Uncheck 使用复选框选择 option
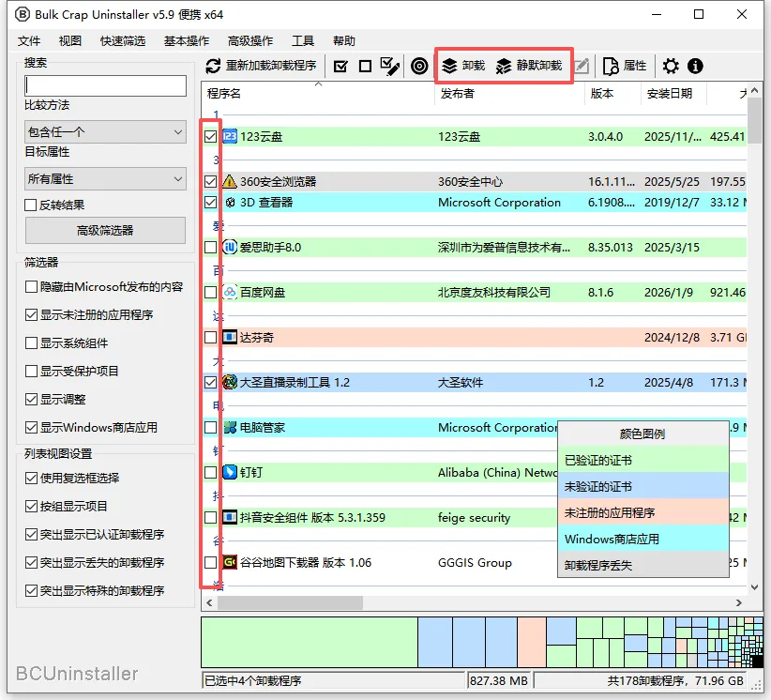Viewport: 771px width, 700px height. point(31,479)
